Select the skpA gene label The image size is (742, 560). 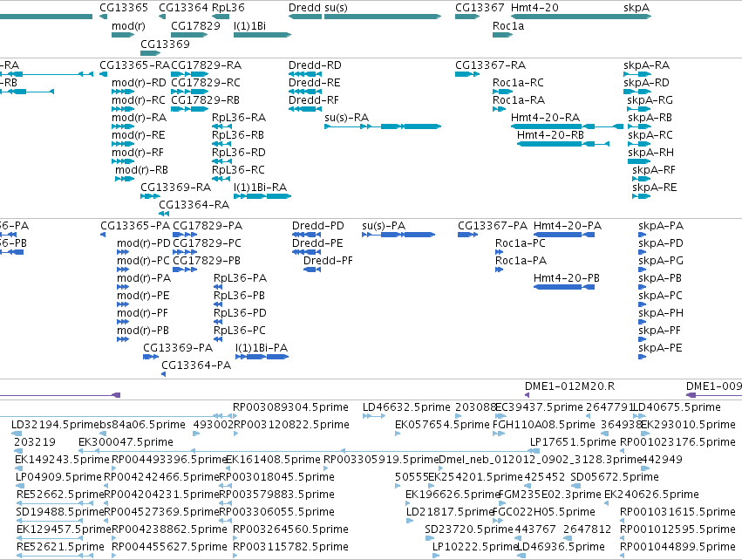[x=636, y=8]
